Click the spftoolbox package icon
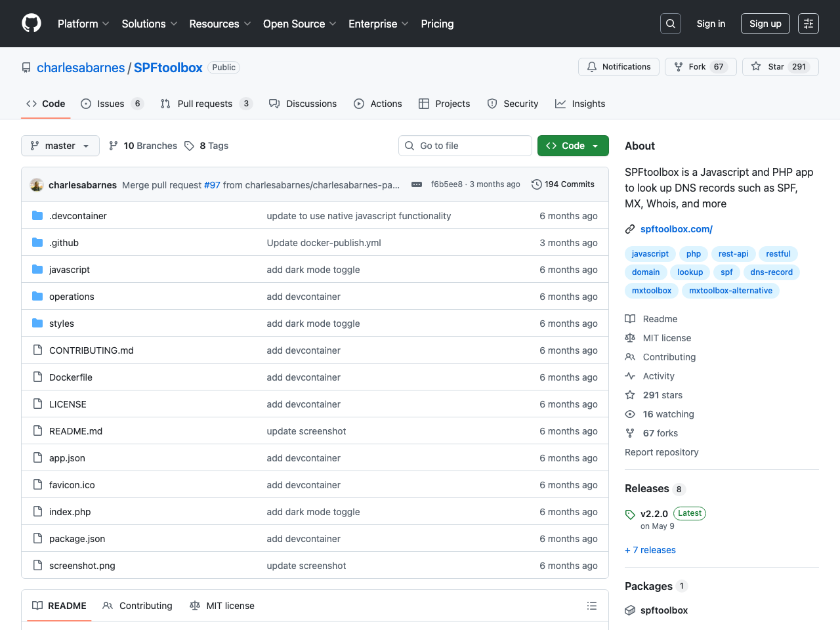 (x=630, y=610)
